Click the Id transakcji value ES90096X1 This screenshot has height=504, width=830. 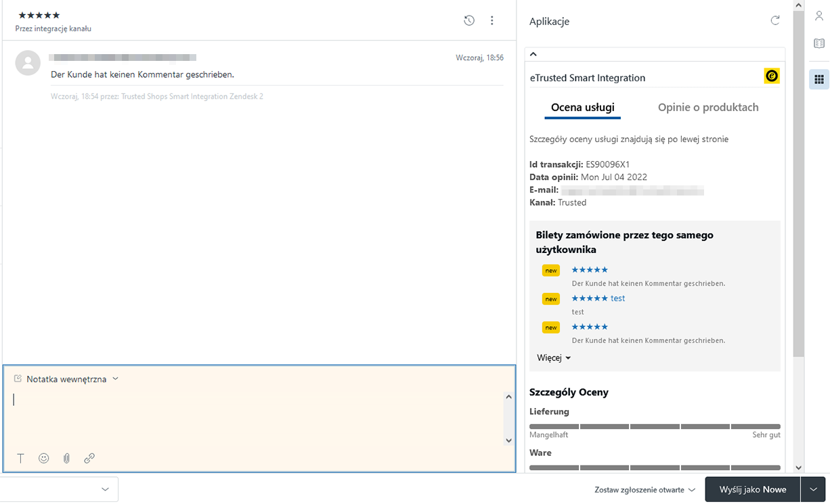[608, 164]
